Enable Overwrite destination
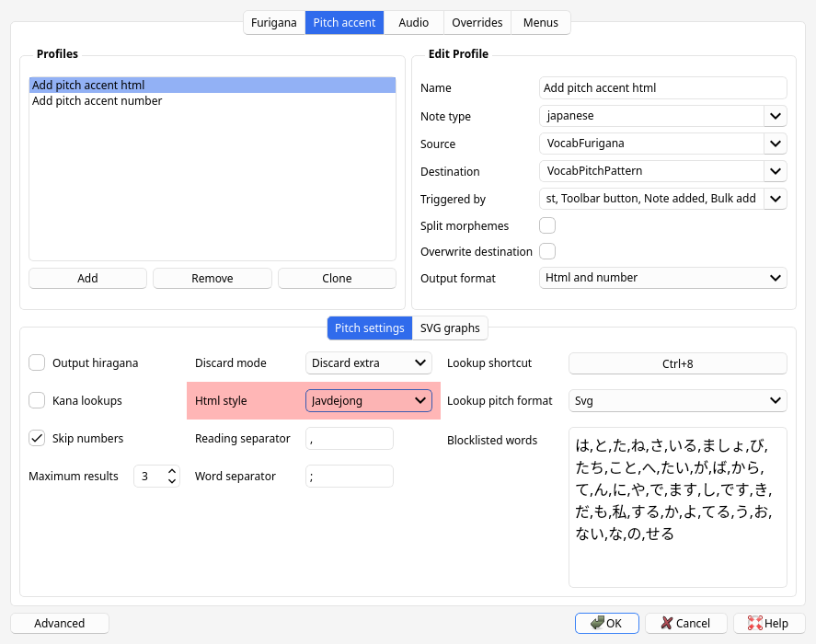 [x=547, y=251]
